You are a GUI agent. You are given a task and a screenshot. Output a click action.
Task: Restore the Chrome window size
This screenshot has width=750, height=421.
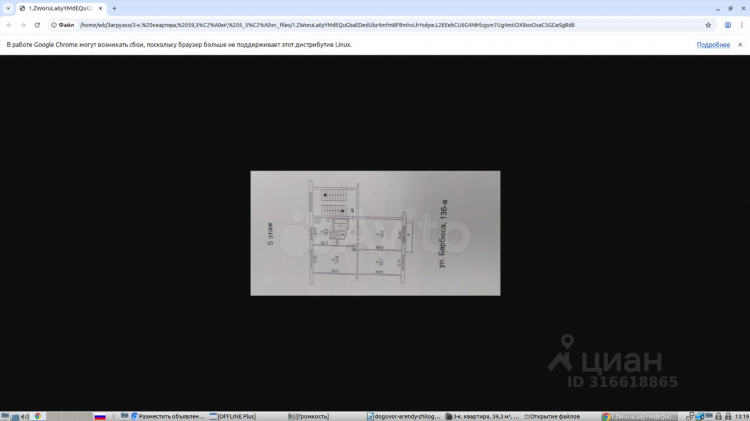[730, 9]
